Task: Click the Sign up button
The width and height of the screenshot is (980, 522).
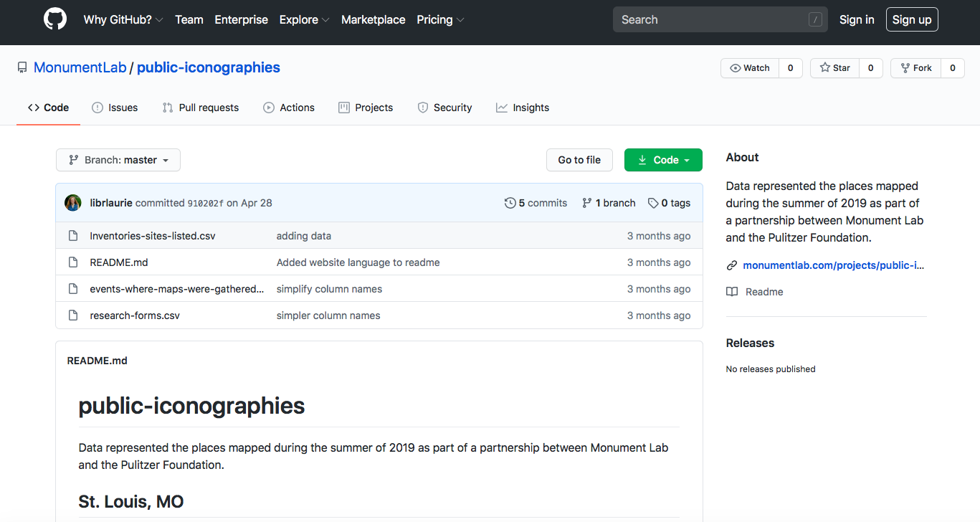Action: coord(912,19)
